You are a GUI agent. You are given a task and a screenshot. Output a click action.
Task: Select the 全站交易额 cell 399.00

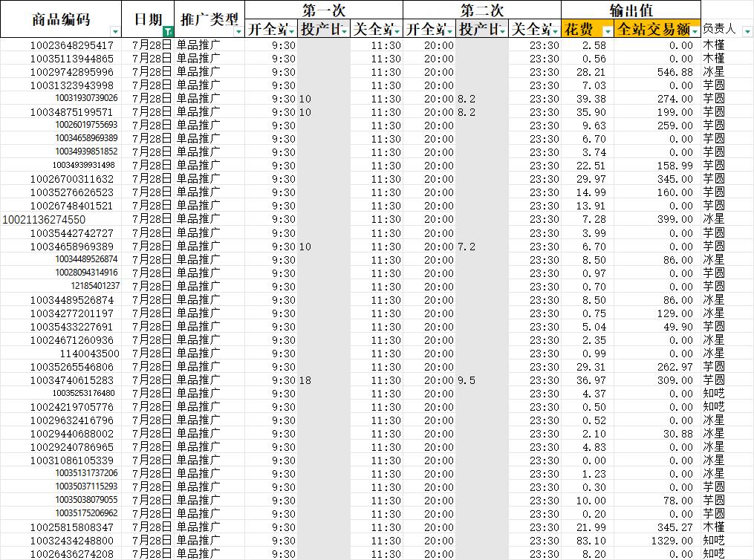657,219
